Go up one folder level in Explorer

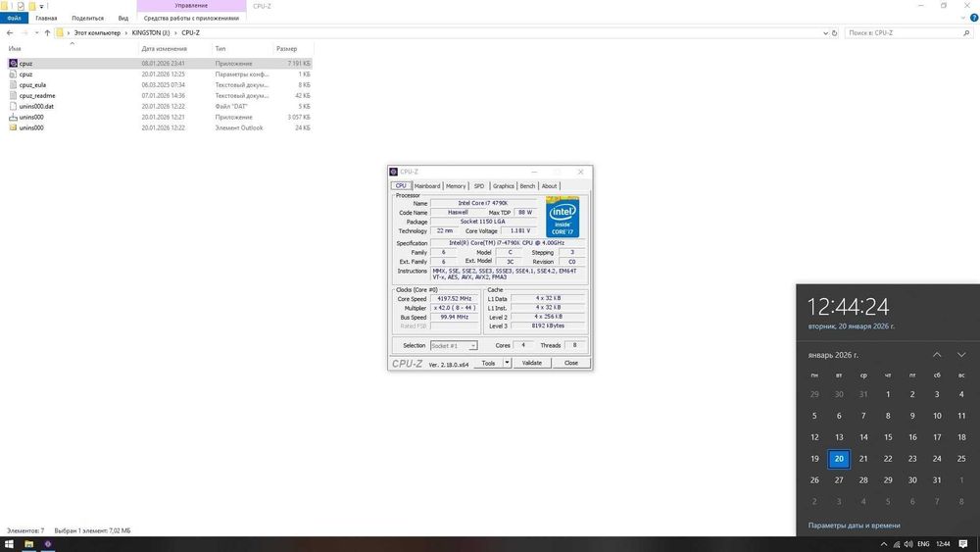tap(47, 32)
